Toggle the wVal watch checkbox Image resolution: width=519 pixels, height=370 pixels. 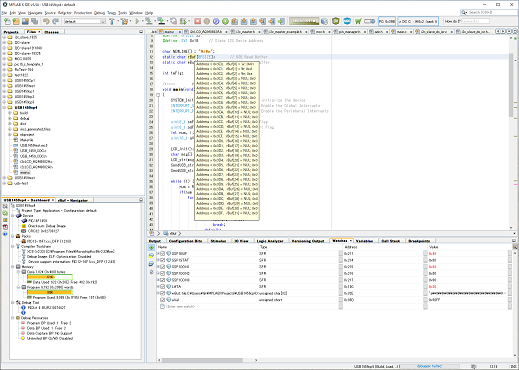pos(163,300)
